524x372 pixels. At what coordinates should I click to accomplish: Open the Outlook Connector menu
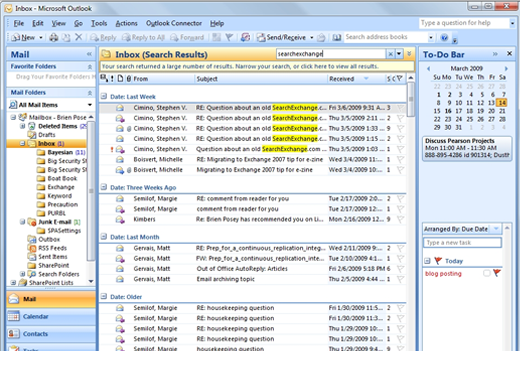[x=174, y=23]
